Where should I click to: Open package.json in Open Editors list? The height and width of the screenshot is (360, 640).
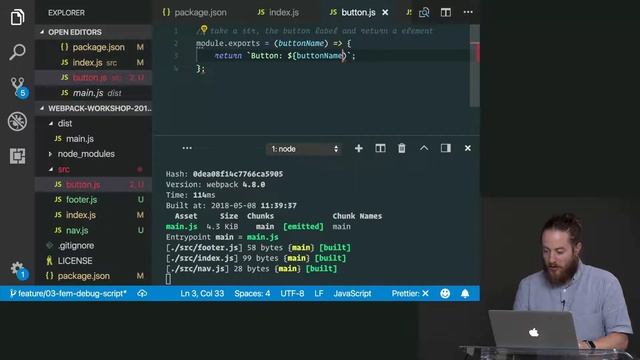93,47
